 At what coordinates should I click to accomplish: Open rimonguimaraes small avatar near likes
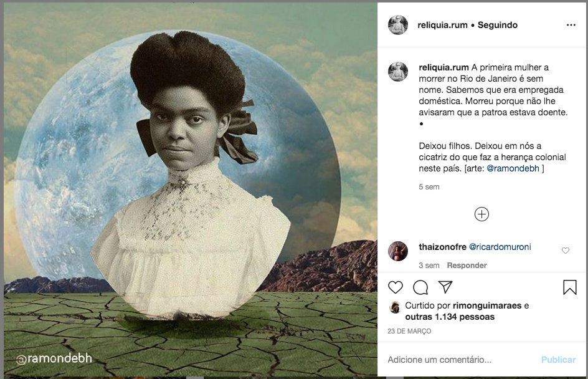[x=395, y=307]
